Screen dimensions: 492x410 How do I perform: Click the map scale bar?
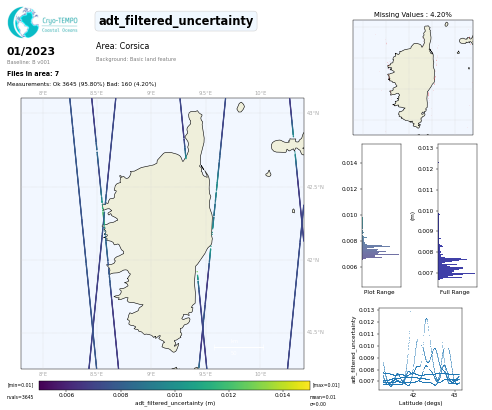click(239, 347)
